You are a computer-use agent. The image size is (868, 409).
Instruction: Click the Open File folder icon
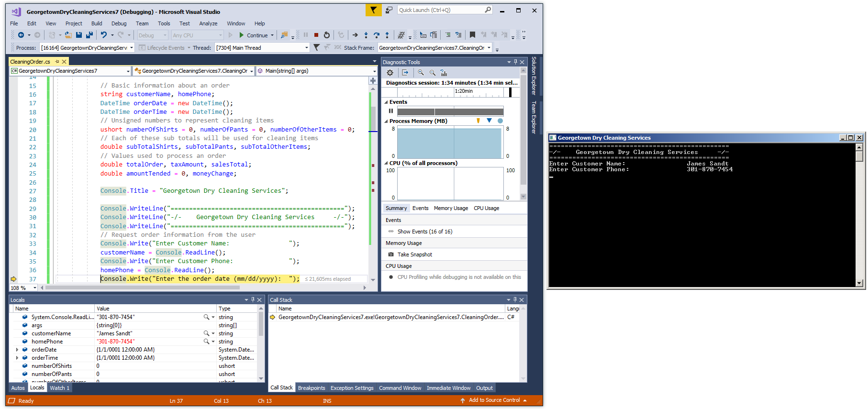tap(68, 35)
